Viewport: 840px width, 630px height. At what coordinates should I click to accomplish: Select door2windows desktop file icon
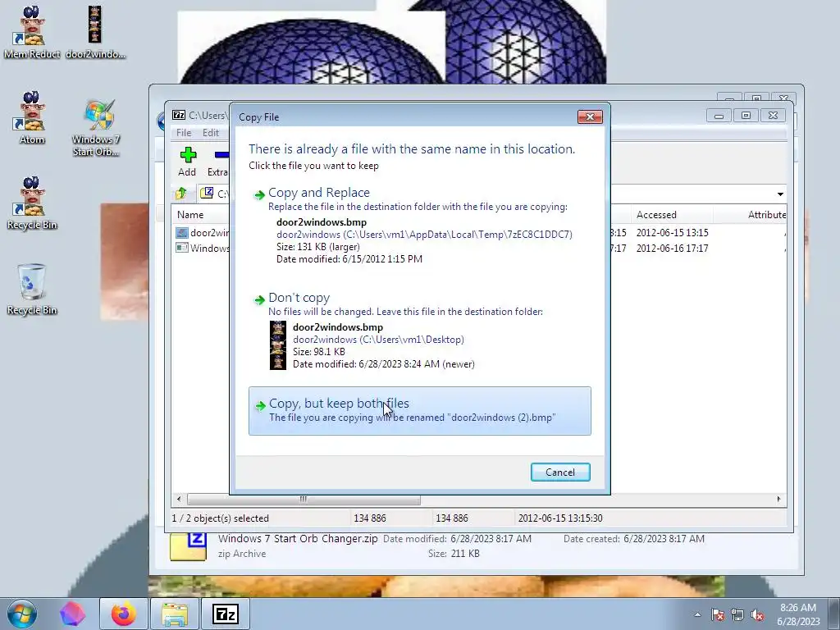point(95,32)
